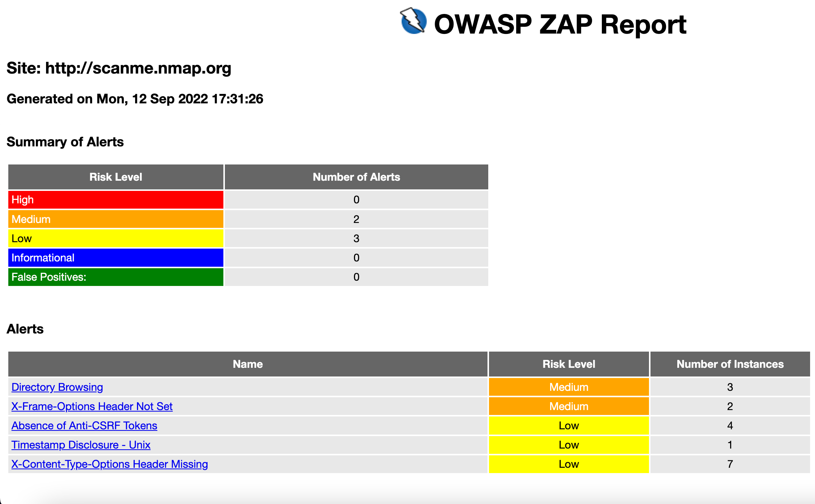The height and width of the screenshot is (504, 815).
Task: Click the Medium alerts count 2
Action: tap(356, 219)
